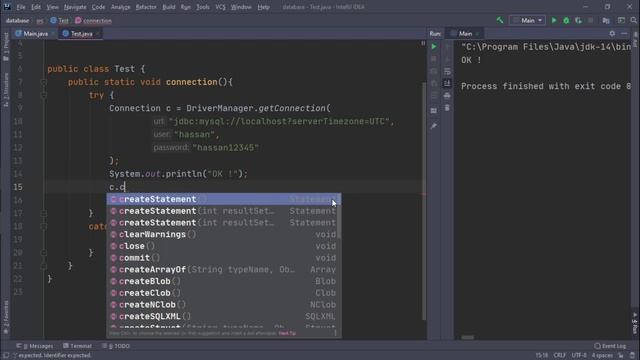Click the database breadcrumb
This screenshot has height=360, width=640.
pos(17,20)
